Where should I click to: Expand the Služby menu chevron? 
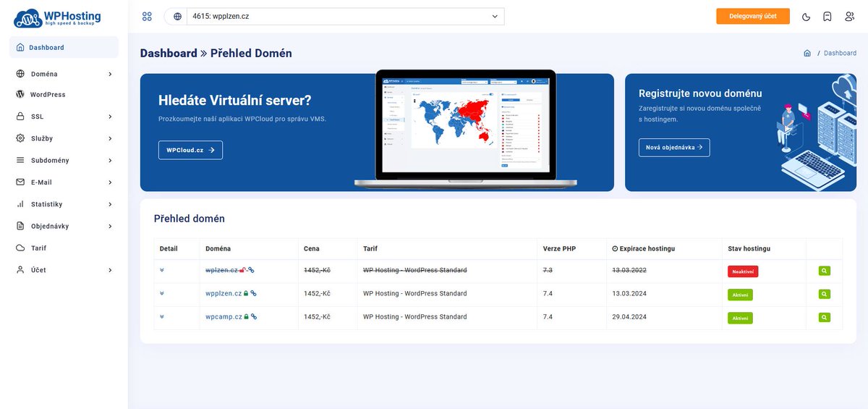pyautogui.click(x=110, y=138)
